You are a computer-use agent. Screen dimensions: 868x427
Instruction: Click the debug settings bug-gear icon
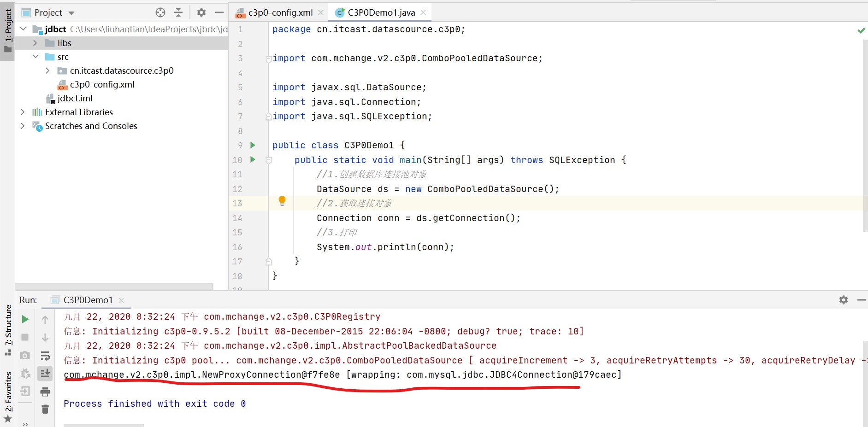25,373
